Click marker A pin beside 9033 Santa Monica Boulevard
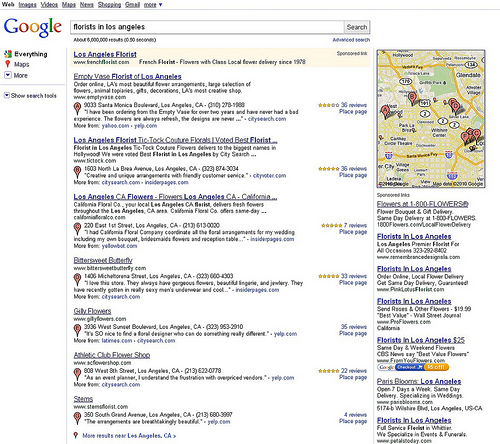This screenshot has height=444, width=500. (x=77, y=109)
